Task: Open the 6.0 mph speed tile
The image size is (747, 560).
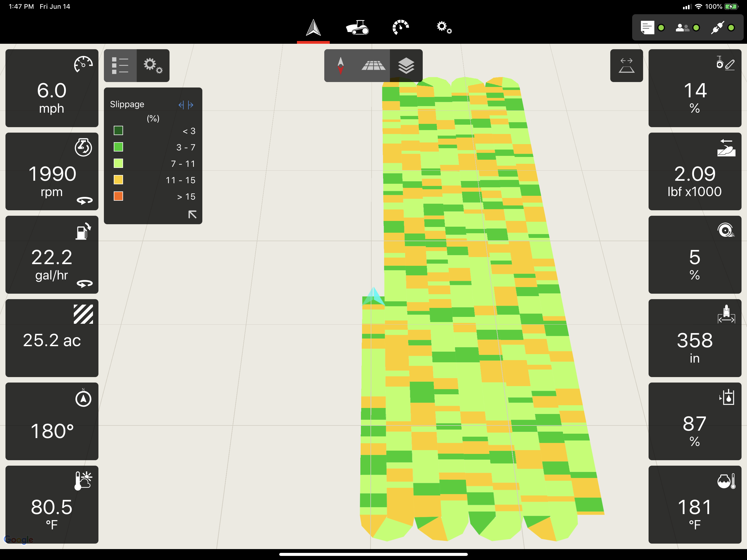Action: (x=52, y=88)
